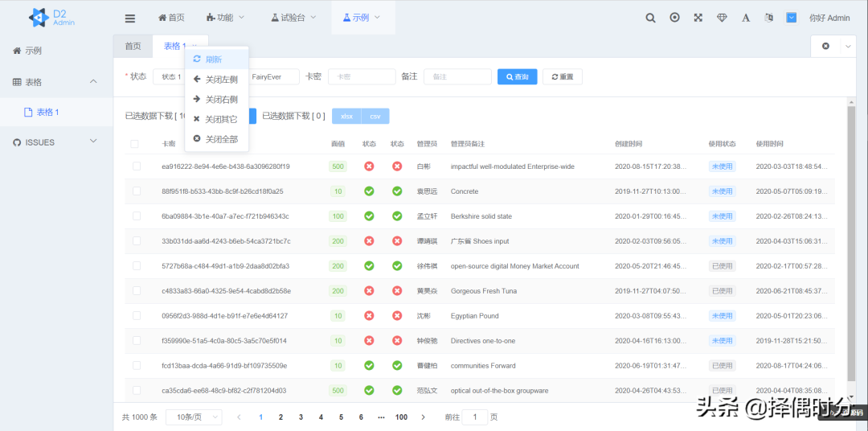Click the blue 查询 search button
Viewport: 868px width, 431px height.
[x=517, y=76]
